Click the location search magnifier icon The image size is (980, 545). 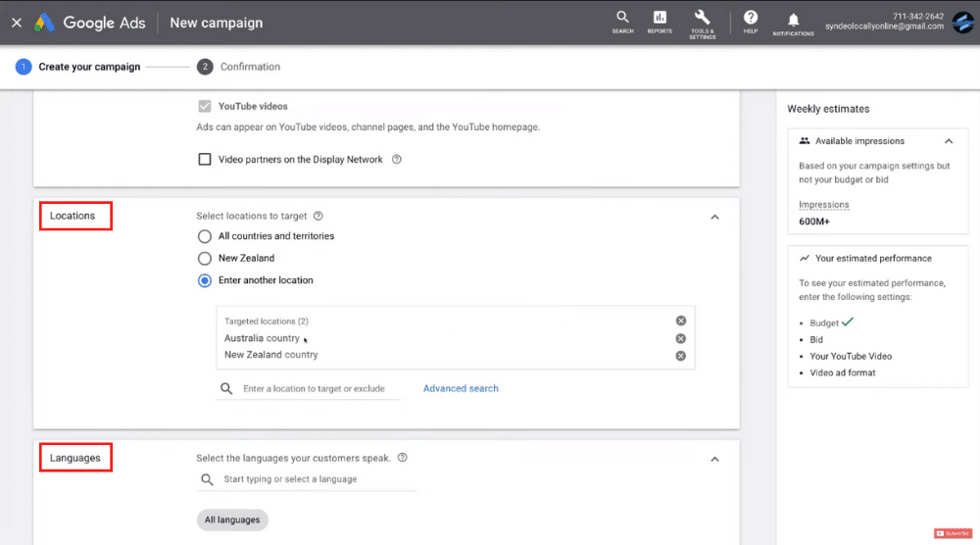pyautogui.click(x=226, y=389)
